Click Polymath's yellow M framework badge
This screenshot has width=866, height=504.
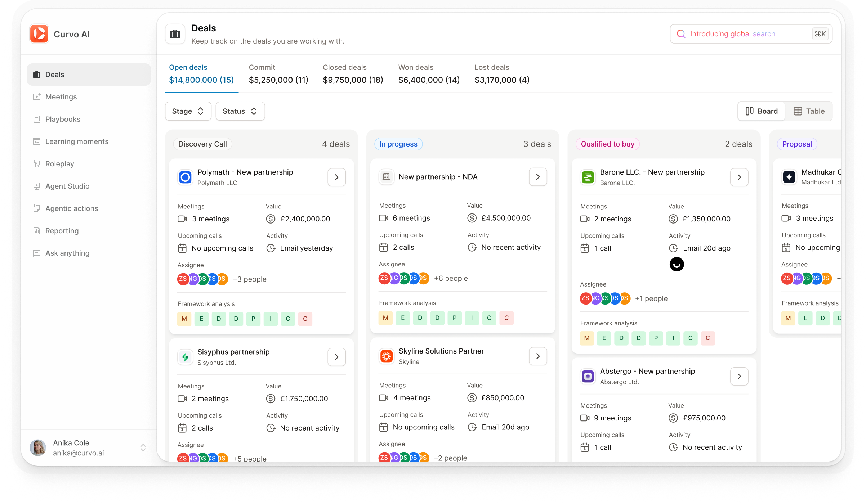coord(184,319)
